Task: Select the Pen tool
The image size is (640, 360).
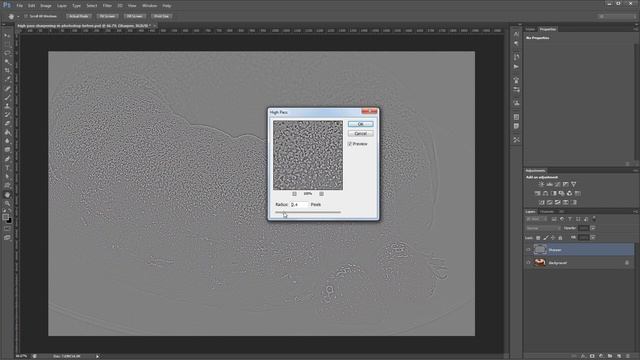Action: point(7,159)
